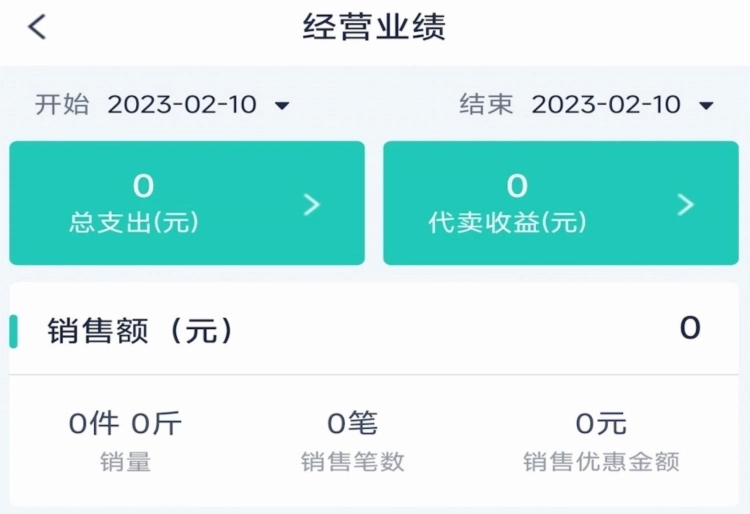
Task: Open the start date dropdown arrow
Action: click(282, 105)
